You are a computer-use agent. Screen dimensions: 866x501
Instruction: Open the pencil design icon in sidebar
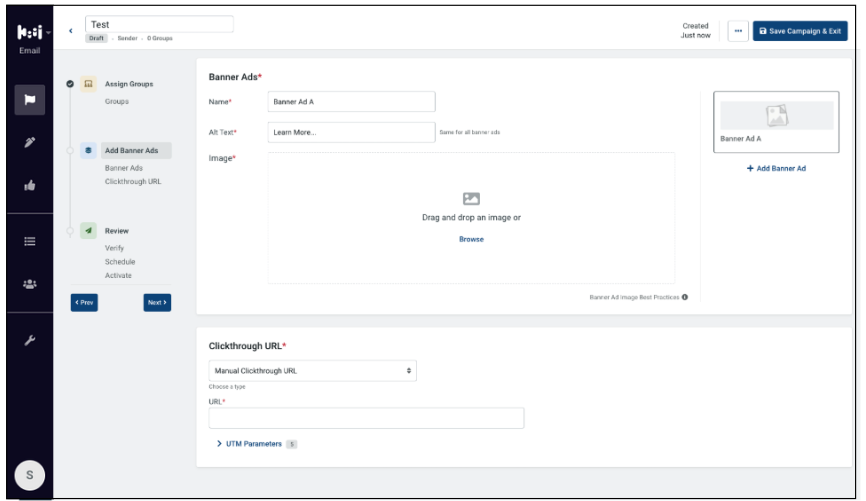click(30, 143)
